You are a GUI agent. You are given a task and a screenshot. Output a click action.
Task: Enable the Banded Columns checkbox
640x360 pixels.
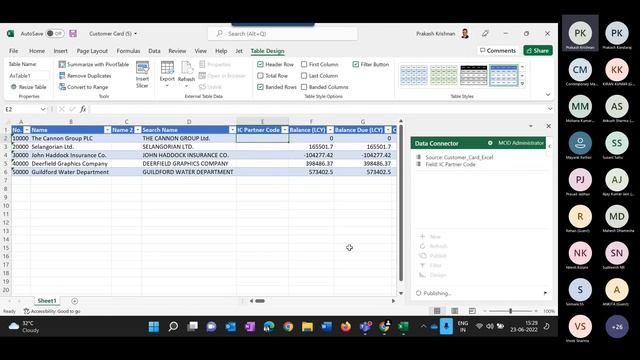304,87
